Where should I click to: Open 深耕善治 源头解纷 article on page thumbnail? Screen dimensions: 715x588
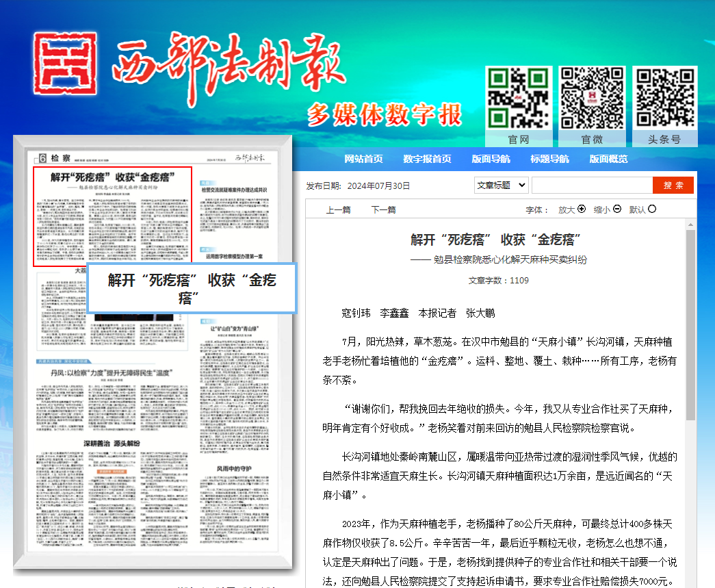coord(112,444)
